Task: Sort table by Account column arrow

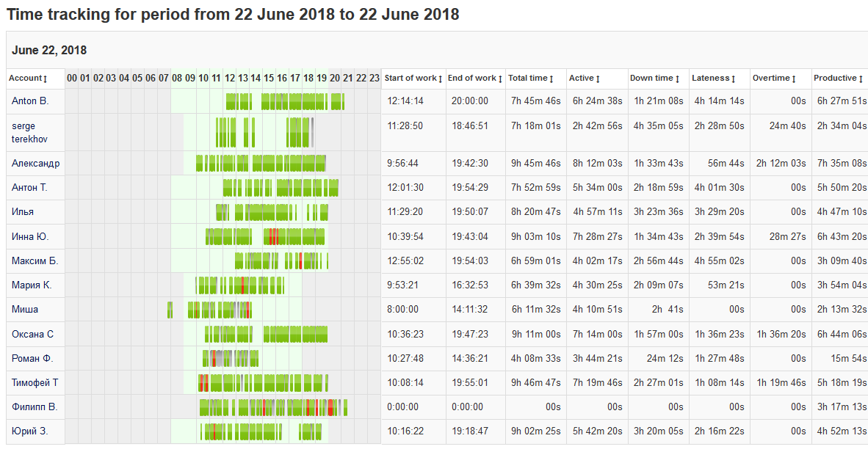Action: click(x=46, y=79)
